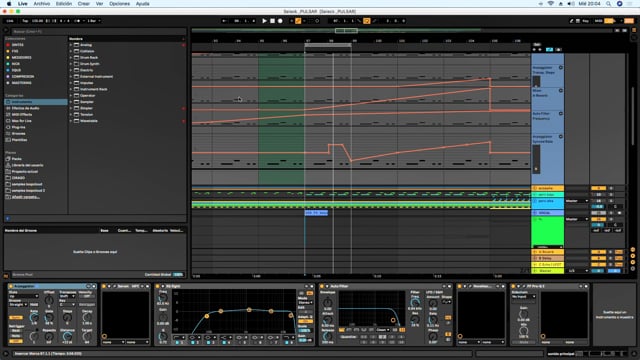Expand the Electric instrument entry
The height and width of the screenshot is (360, 640).
[x=71, y=70]
